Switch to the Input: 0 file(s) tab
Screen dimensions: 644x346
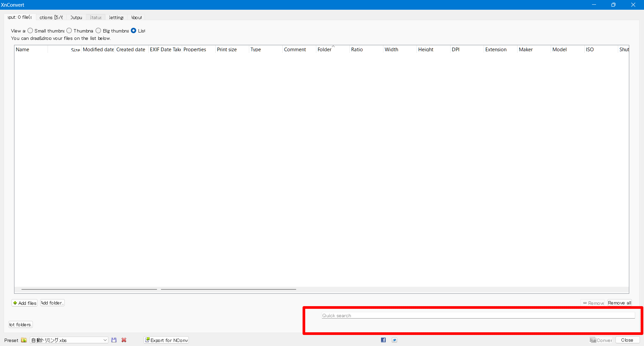[20, 17]
